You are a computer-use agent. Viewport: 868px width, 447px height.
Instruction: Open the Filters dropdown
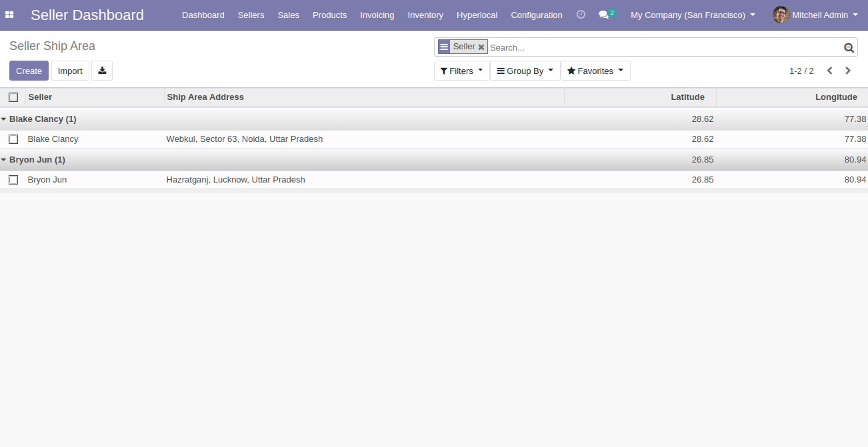[461, 71]
